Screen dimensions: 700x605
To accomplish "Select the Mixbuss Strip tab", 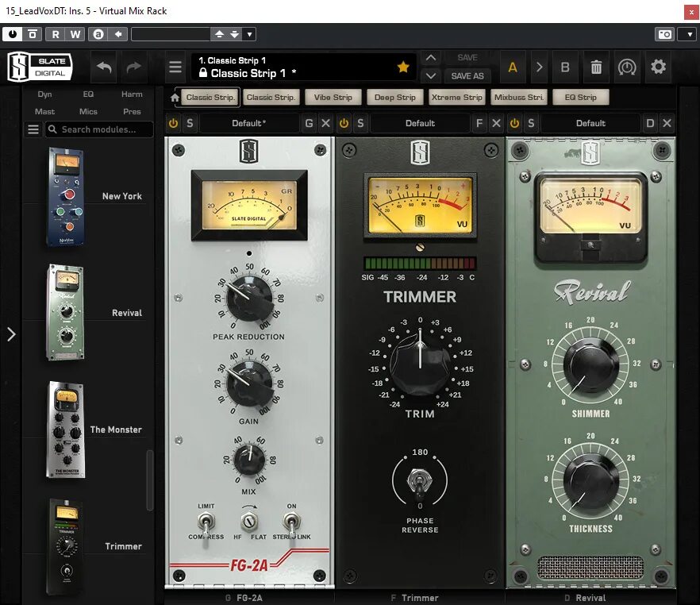I will [519, 98].
